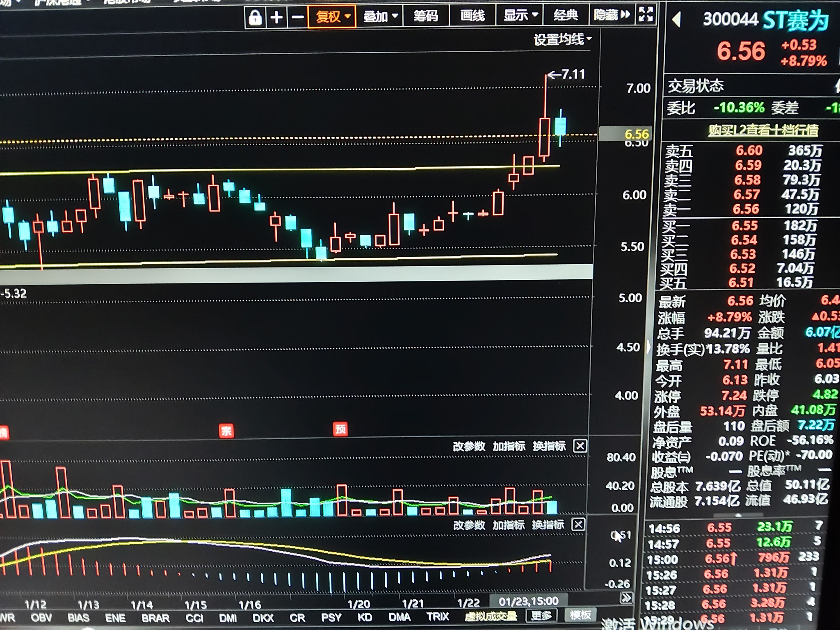Switch to the TRIX indicator tab
The image size is (840, 630).
coord(438,616)
